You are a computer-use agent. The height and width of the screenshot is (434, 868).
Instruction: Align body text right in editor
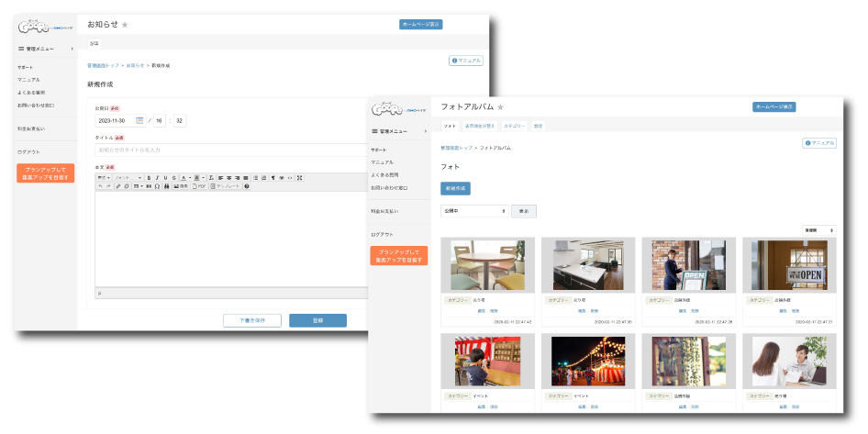coord(237,178)
